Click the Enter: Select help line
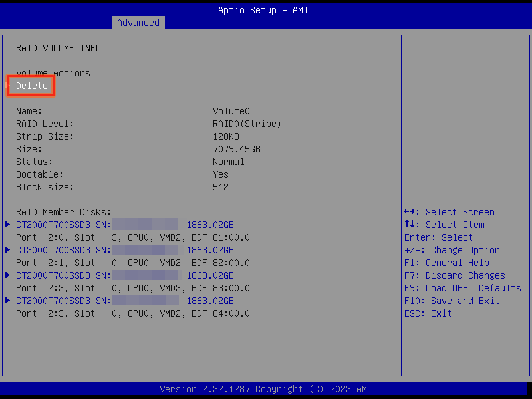 (438, 237)
